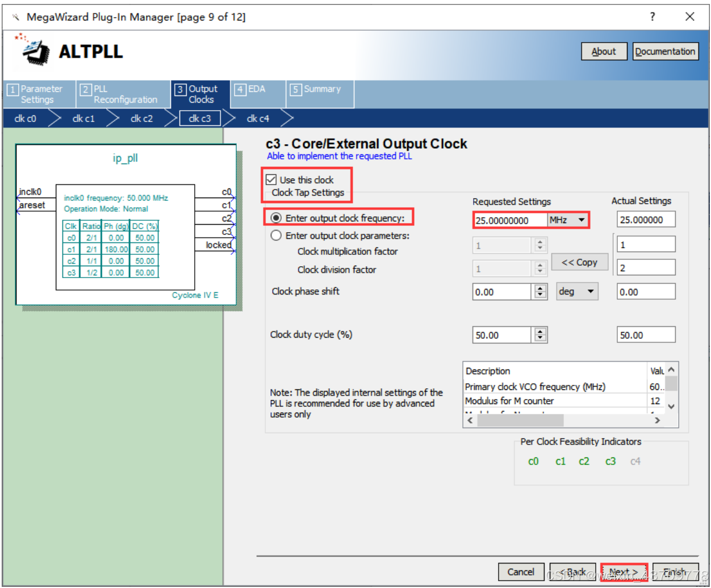Switch to EDA tab
Screen dimensions: 711x588
pyautogui.click(x=258, y=94)
